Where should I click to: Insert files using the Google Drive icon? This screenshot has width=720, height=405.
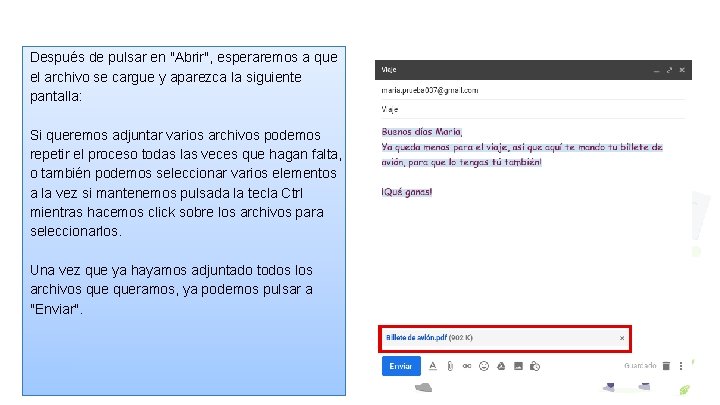501,366
